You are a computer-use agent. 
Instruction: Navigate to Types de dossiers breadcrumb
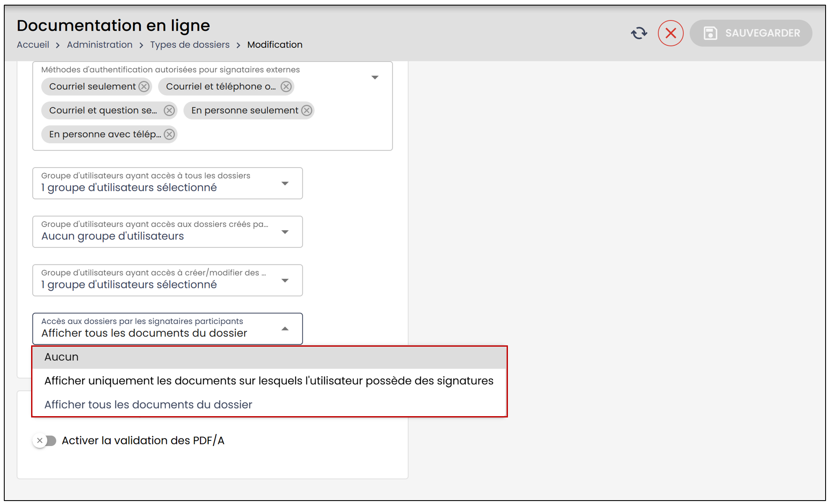click(x=190, y=45)
